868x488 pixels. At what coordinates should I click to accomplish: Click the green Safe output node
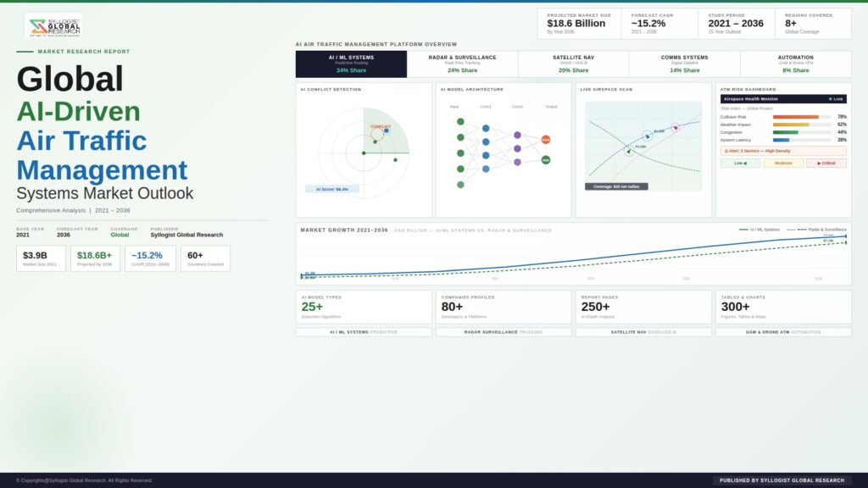pos(546,160)
